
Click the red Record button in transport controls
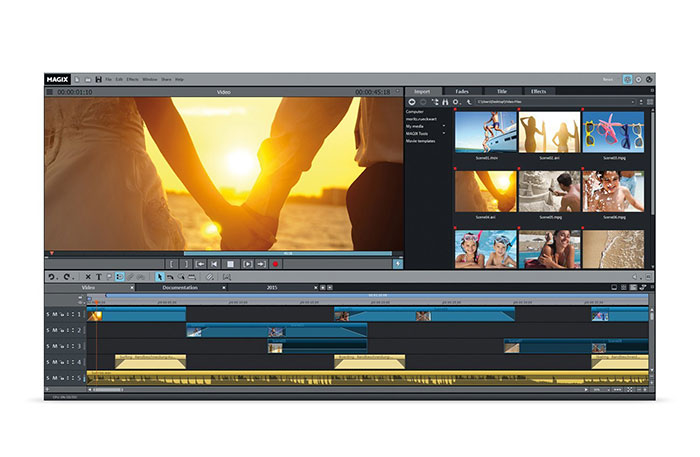coord(275,263)
